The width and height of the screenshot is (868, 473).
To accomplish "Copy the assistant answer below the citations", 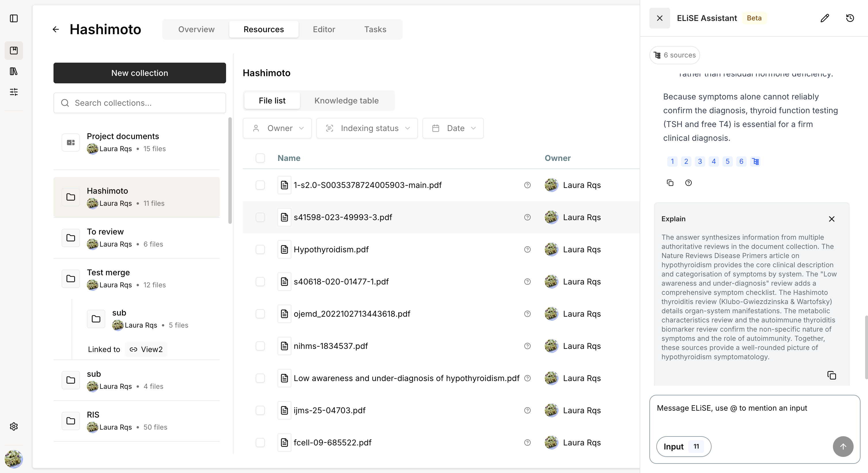I will point(670,183).
